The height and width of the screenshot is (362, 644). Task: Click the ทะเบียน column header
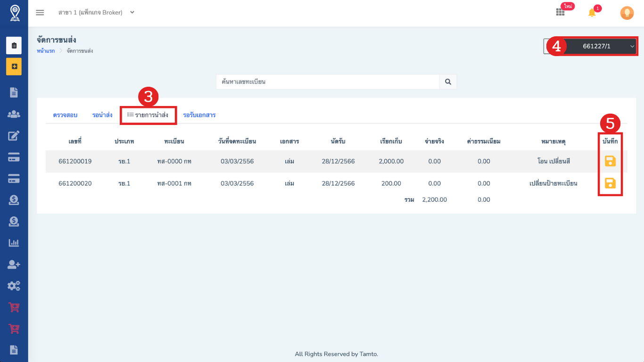click(174, 141)
